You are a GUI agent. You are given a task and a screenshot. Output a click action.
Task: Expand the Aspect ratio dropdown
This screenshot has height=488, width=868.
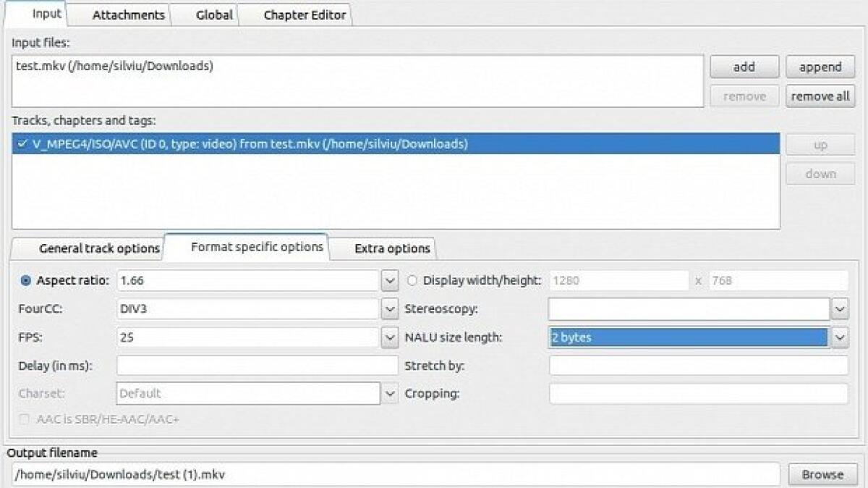(390, 280)
